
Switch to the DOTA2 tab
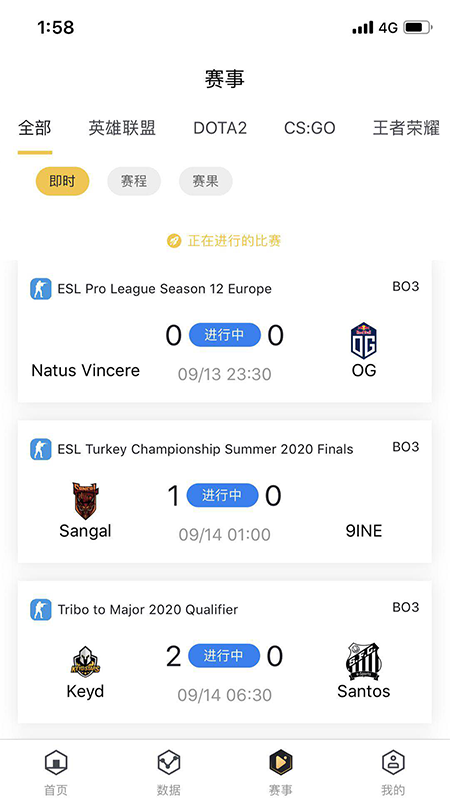point(220,128)
